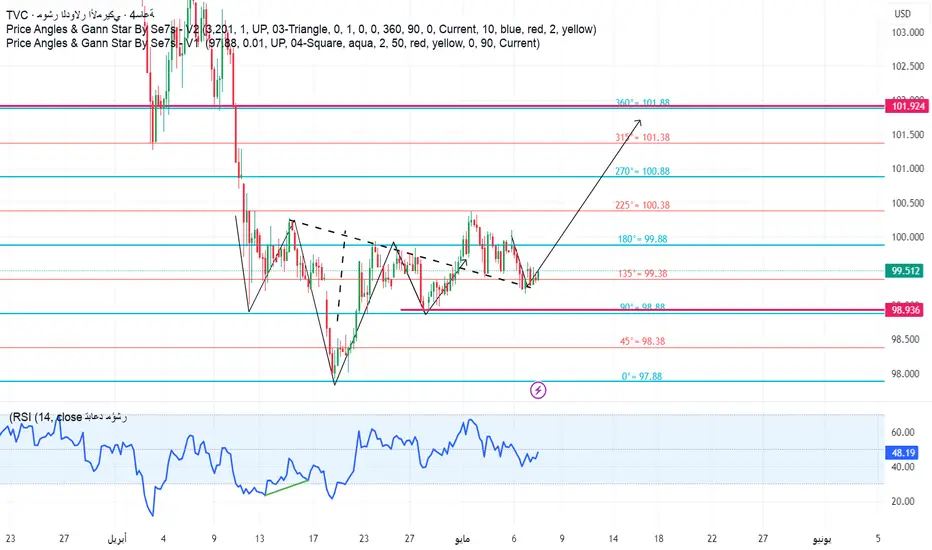Click the 0°= 97.88 level label
The width and height of the screenshot is (932, 550).
pyautogui.click(x=642, y=376)
